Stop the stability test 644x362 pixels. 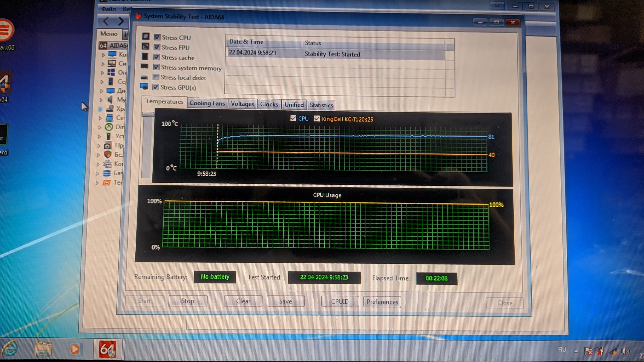188,301
